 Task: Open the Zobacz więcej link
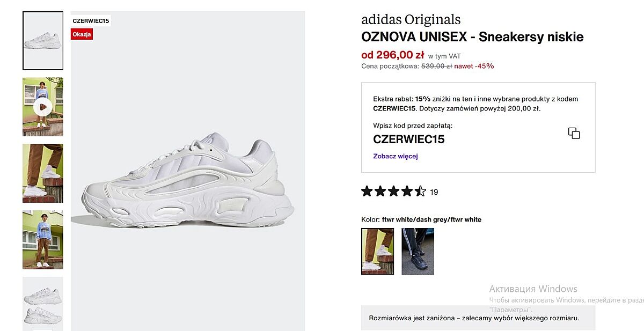pyautogui.click(x=395, y=157)
